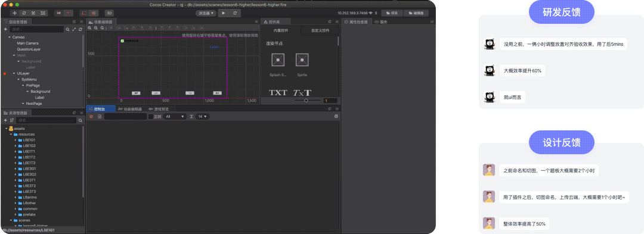This screenshot has width=644, height=234.
Task: Click the refresh preview button in top toolbar
Action: pos(235,13)
